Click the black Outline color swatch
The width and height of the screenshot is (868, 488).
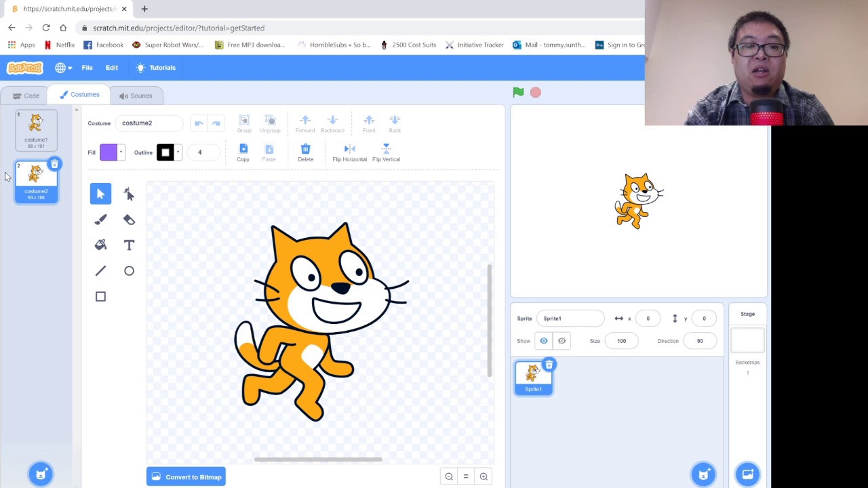(x=165, y=152)
